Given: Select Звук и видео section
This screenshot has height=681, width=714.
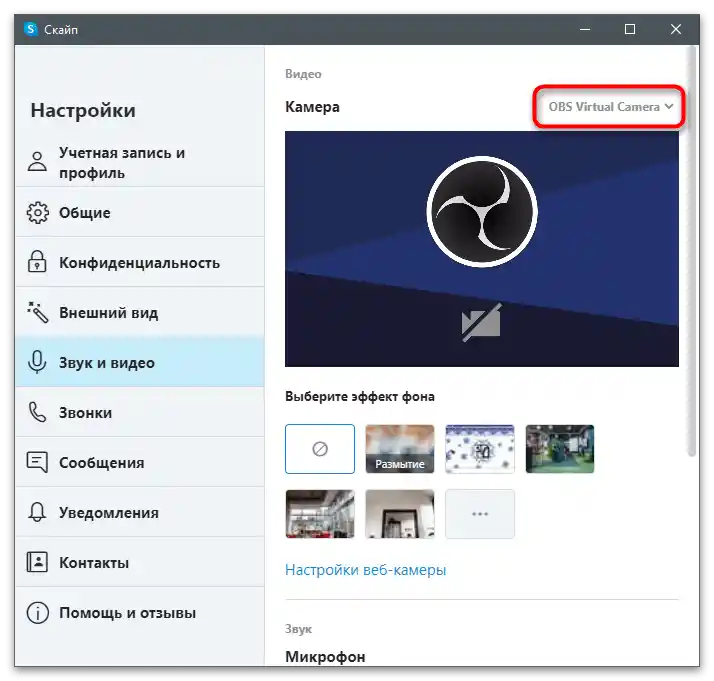Looking at the screenshot, I should (x=140, y=363).
